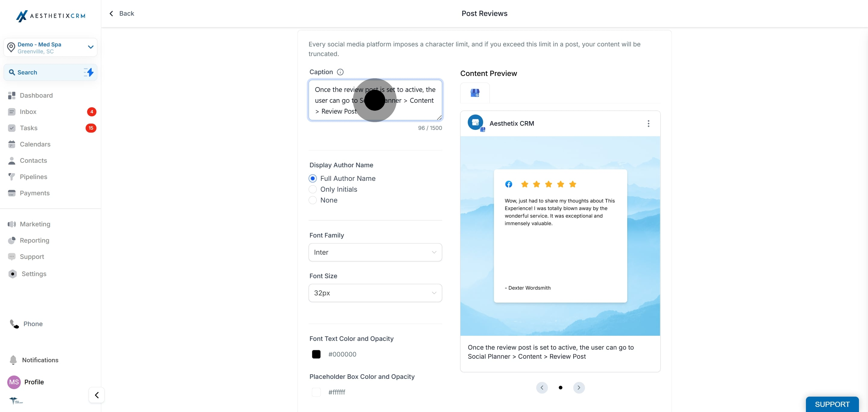Click the black font text color swatch
Image resolution: width=868 pixels, height=412 pixels.
[316, 354]
